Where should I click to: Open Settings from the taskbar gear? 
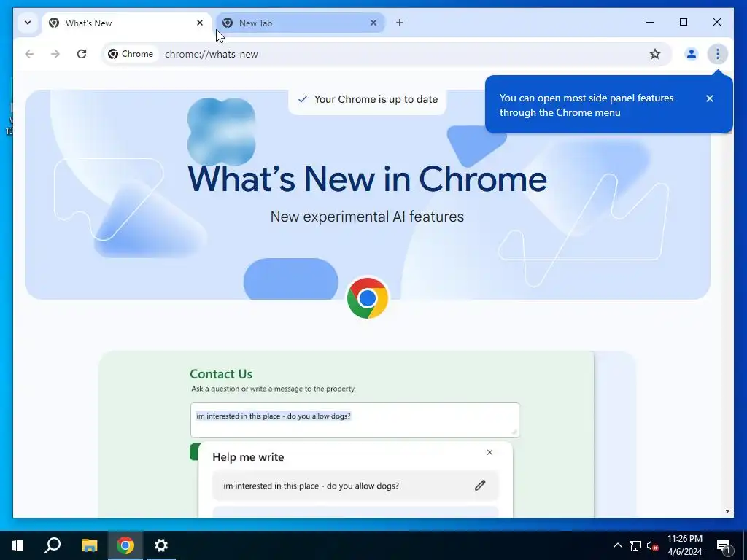161,545
